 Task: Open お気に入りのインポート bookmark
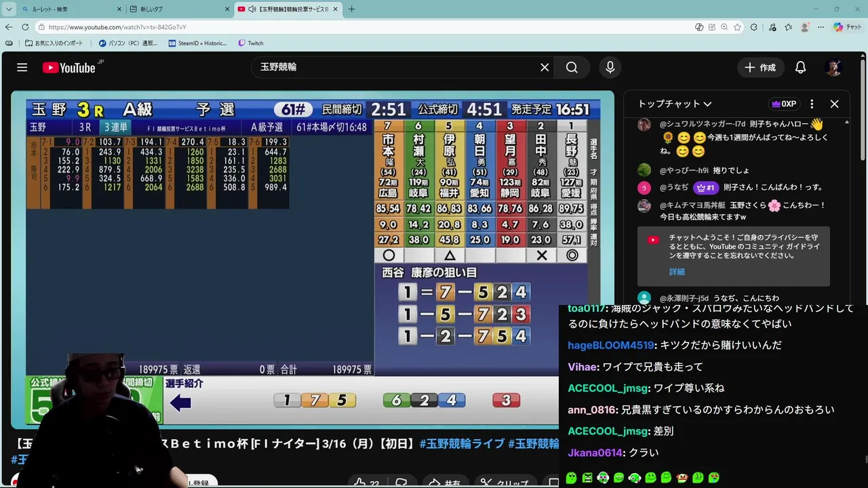tap(54, 43)
